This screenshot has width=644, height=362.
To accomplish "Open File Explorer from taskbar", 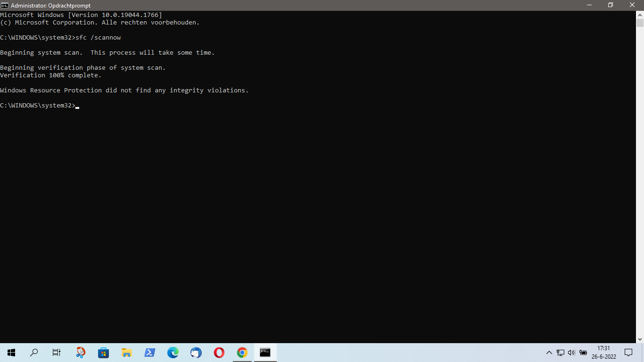I will [126, 353].
